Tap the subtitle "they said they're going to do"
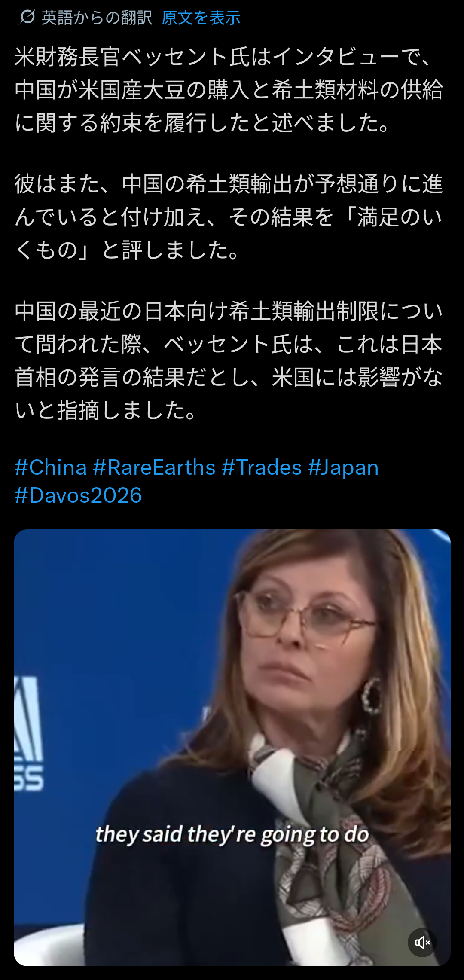The height and width of the screenshot is (980, 464). [232, 834]
